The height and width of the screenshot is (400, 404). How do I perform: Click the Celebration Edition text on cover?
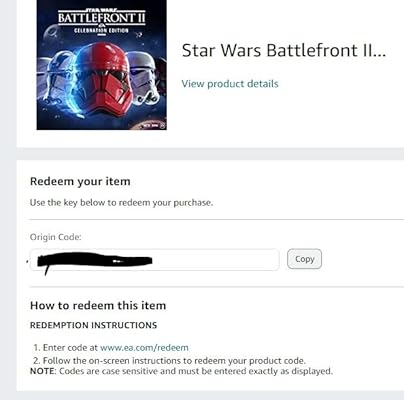click(101, 31)
